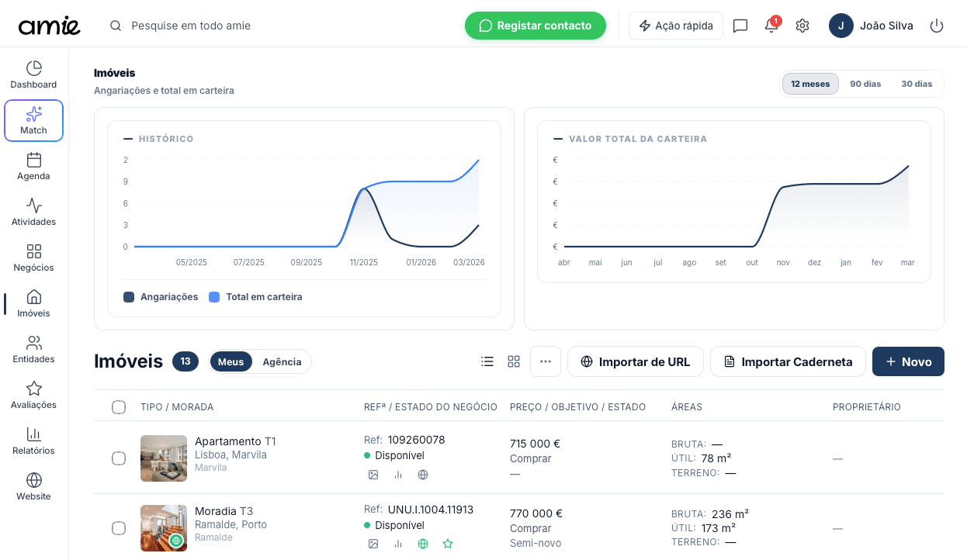967x560 pixels.
Task: Click the Importar Caderneta button
Action: (x=788, y=361)
